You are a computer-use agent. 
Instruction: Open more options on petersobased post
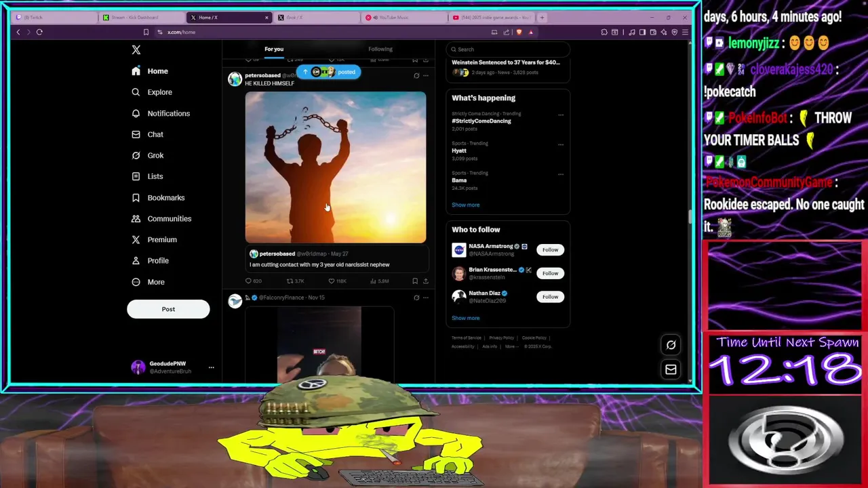pos(426,75)
